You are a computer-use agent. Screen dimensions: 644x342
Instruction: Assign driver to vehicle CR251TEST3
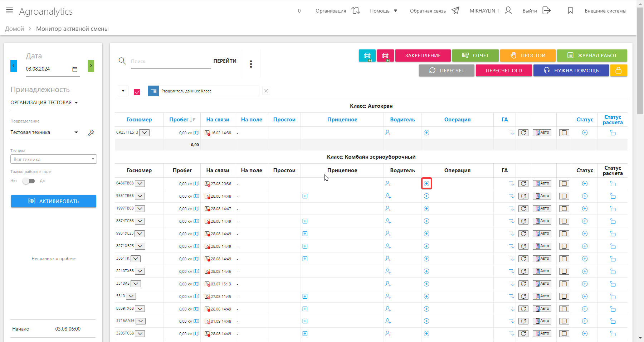(388, 133)
